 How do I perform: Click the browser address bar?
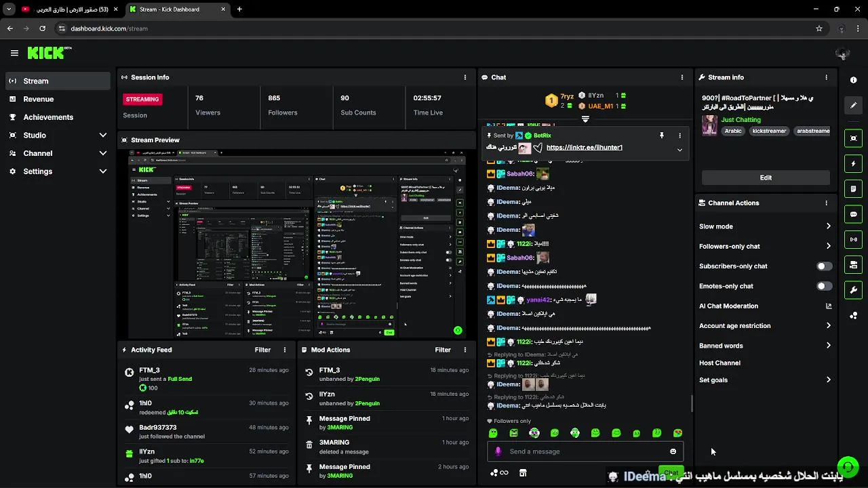(434, 28)
